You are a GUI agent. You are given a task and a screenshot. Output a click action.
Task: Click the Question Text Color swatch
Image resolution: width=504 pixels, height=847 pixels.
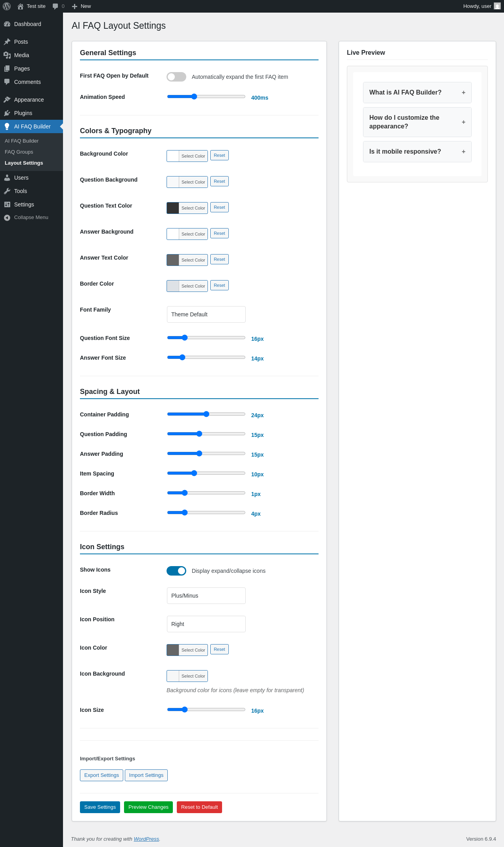pyautogui.click(x=173, y=208)
